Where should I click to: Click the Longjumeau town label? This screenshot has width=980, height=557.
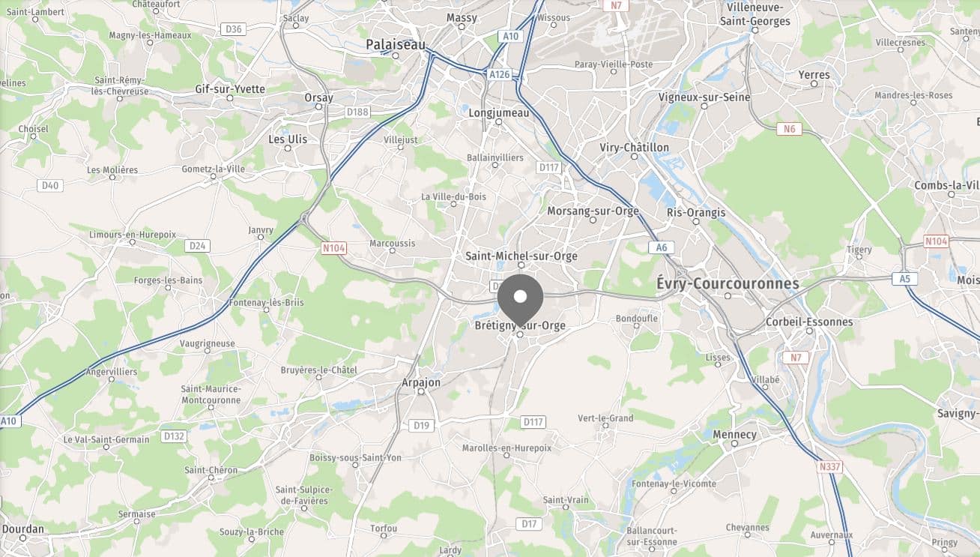click(x=498, y=113)
